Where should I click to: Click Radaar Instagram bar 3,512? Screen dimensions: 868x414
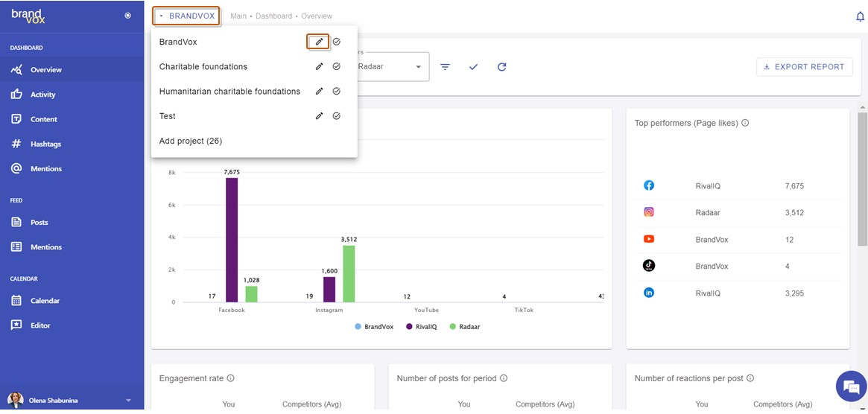pyautogui.click(x=349, y=273)
